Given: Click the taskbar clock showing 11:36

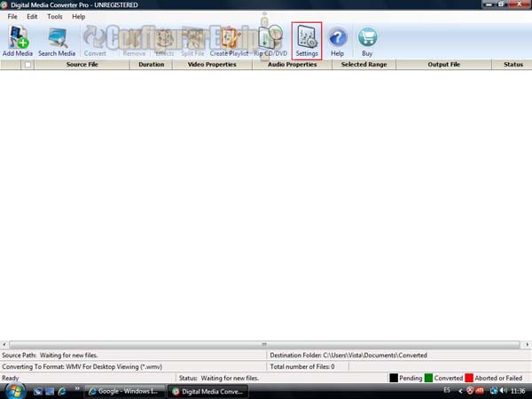Looking at the screenshot, I should [518, 391].
